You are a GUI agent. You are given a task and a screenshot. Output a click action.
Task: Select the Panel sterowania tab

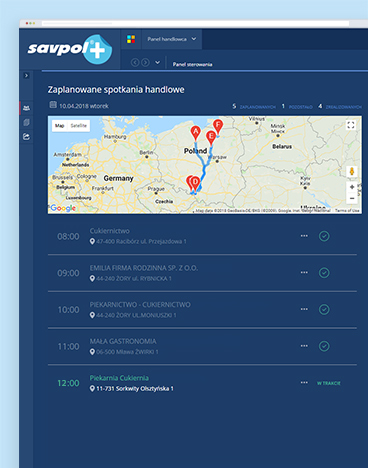pos(192,64)
